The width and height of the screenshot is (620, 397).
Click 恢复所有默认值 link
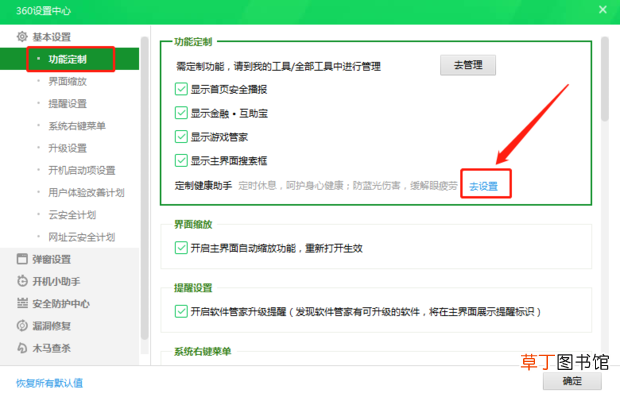click(x=49, y=383)
